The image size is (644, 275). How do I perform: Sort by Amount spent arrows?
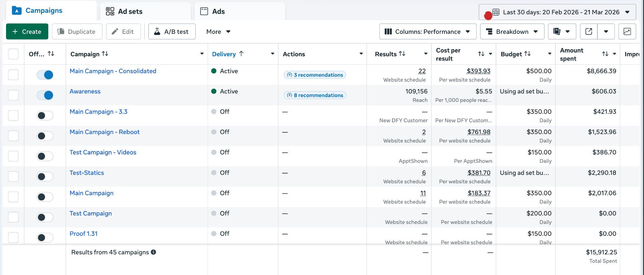point(605,54)
